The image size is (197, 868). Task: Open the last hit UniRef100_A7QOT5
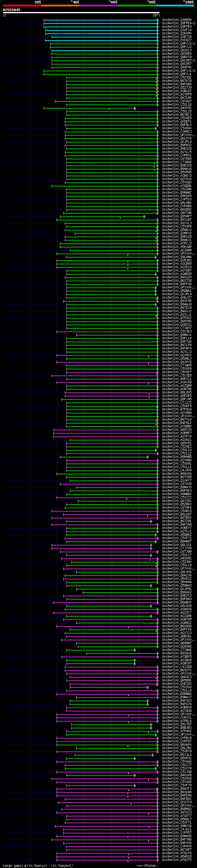point(176,860)
